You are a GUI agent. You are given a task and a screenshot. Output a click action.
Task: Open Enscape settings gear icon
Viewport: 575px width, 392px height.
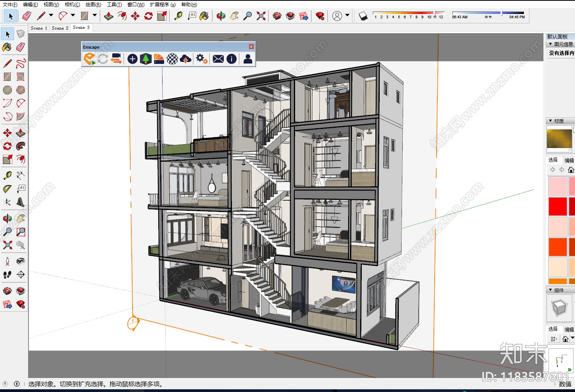pyautogui.click(x=201, y=59)
